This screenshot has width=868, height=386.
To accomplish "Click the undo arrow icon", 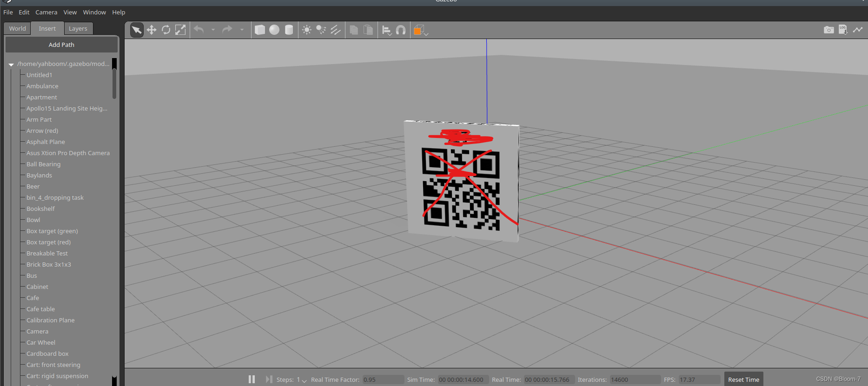I will tap(199, 30).
